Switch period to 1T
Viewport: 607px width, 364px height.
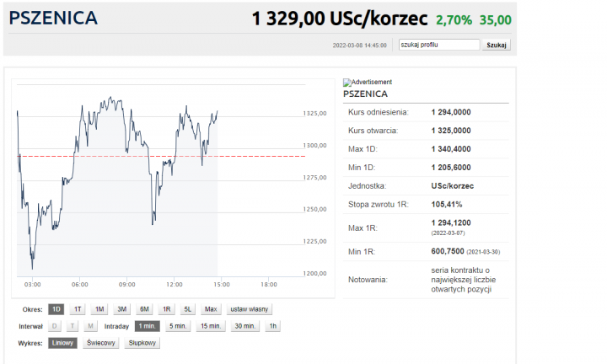tap(78, 309)
